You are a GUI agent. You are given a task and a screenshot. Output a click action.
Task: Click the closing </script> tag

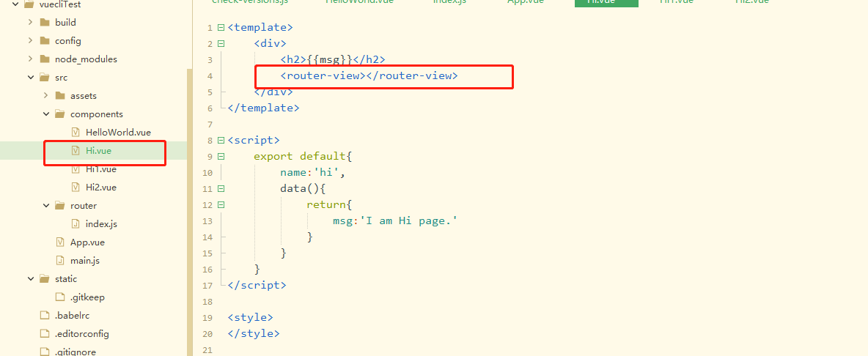257,285
